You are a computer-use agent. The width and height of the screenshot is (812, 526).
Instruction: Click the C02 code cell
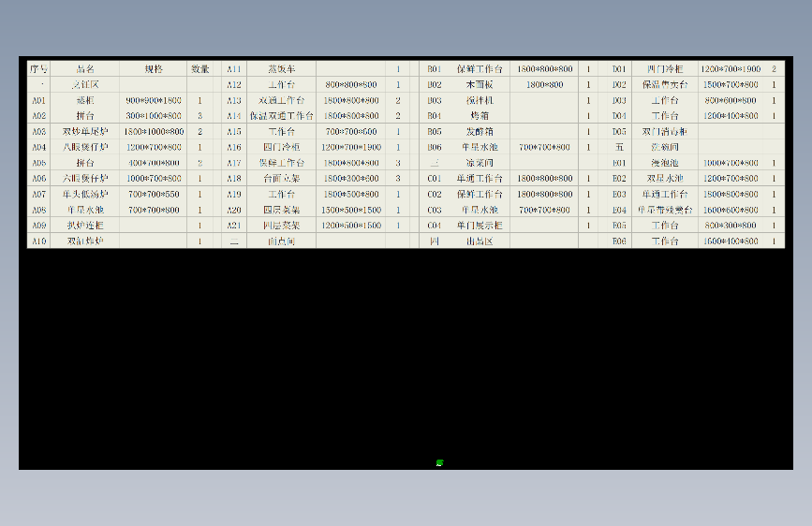434,194
